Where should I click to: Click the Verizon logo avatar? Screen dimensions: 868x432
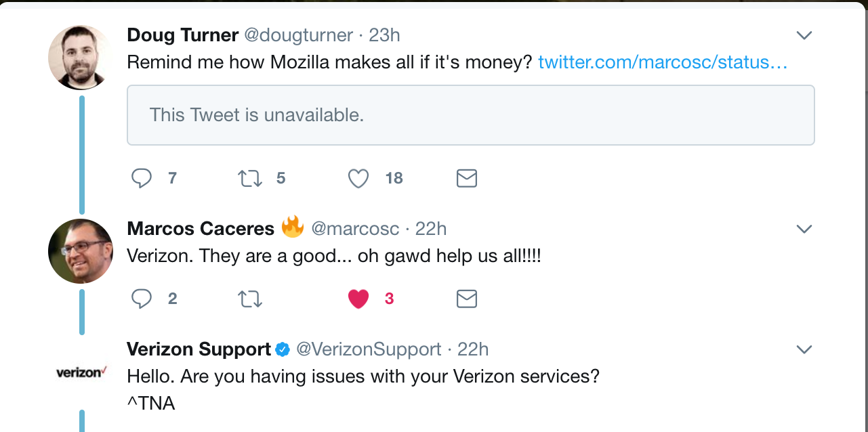point(81,372)
